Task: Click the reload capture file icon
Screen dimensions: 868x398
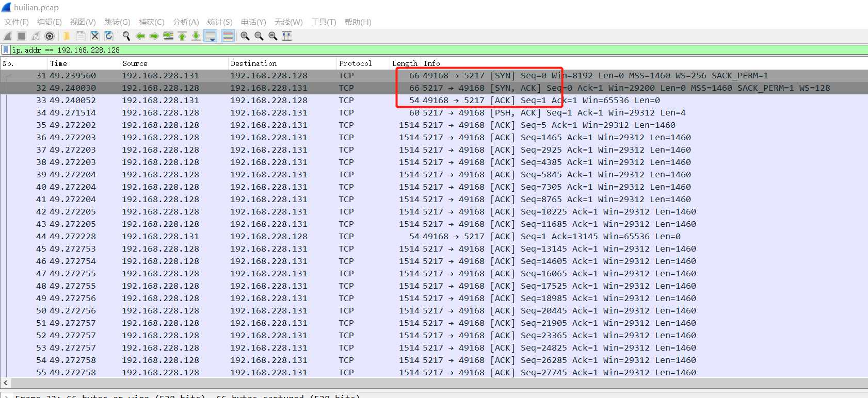Action: [108, 36]
